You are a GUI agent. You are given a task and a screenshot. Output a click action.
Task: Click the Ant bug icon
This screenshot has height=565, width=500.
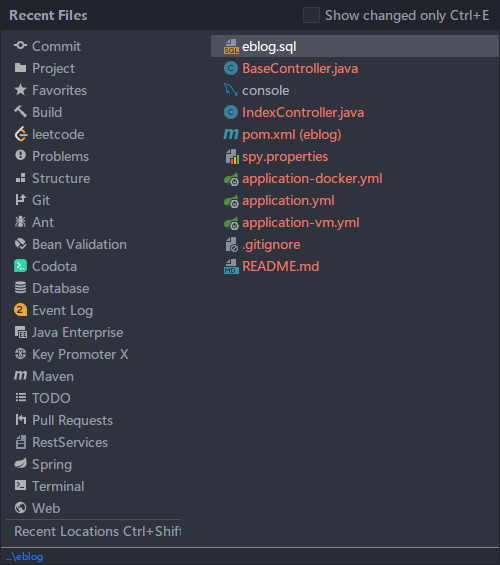tap(21, 222)
